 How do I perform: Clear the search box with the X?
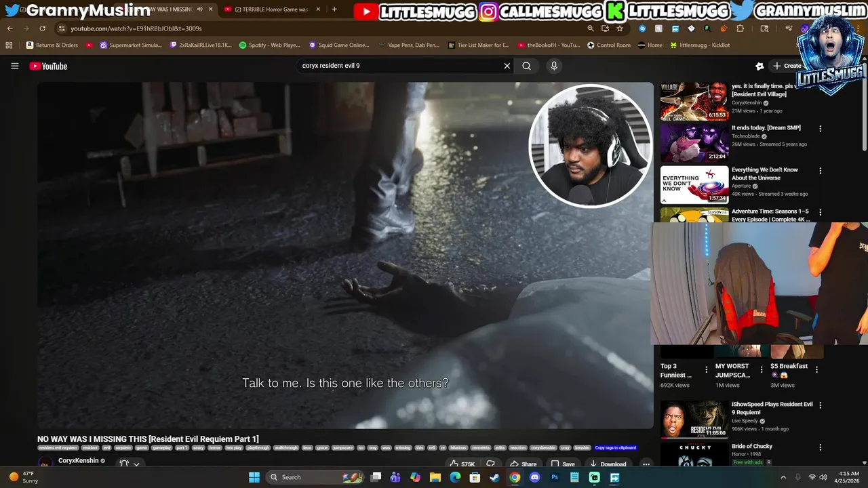[x=507, y=66]
